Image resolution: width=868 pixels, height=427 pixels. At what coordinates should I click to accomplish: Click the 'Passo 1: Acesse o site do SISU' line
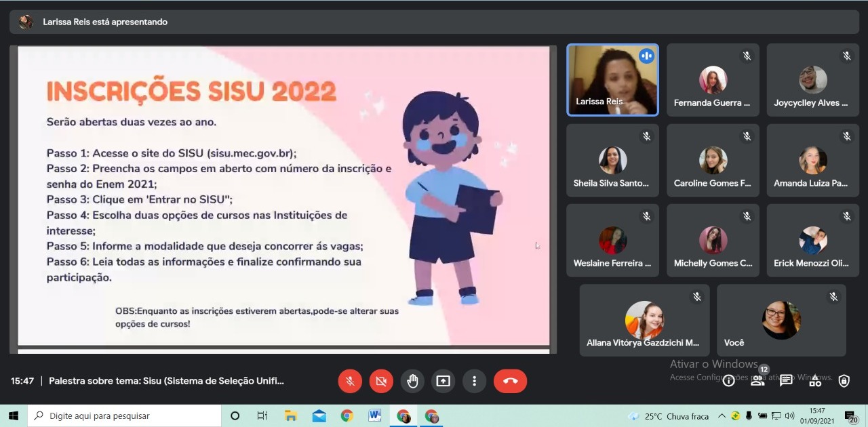pyautogui.click(x=172, y=153)
